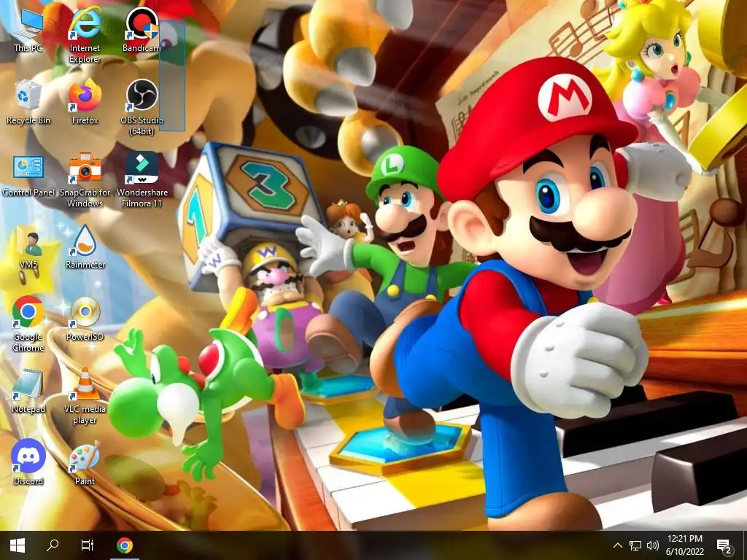Click the Control Panel desktop icon

pyautogui.click(x=28, y=174)
